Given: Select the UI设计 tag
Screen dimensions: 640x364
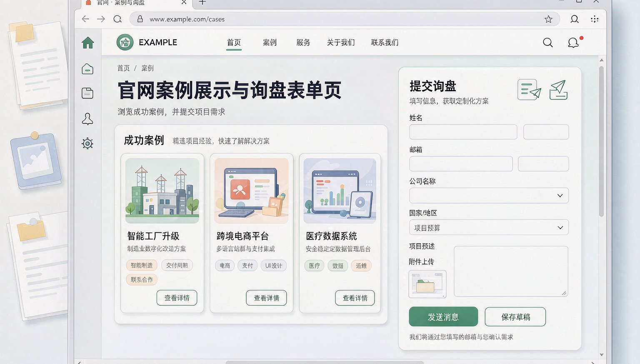Looking at the screenshot, I should pyautogui.click(x=274, y=265).
